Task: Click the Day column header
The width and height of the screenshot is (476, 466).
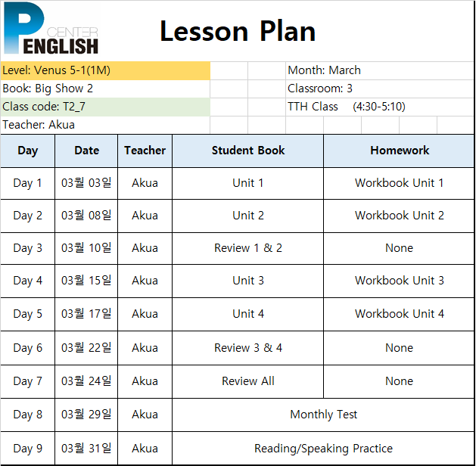Action: 28,151
